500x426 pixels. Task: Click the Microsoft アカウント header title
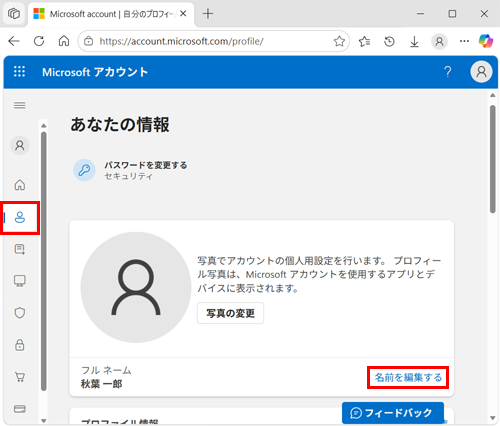coord(95,72)
